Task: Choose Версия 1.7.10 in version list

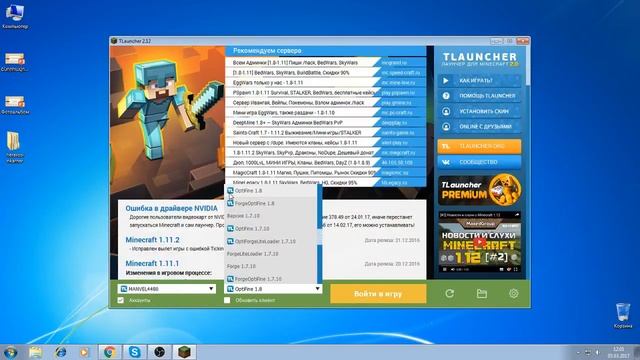Action: [x=270, y=216]
